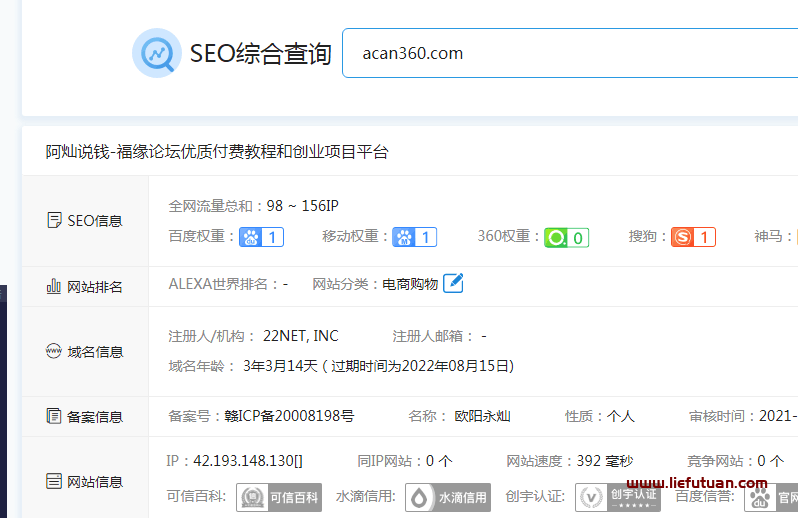Click the 水滴信用 badge

(x=448, y=497)
